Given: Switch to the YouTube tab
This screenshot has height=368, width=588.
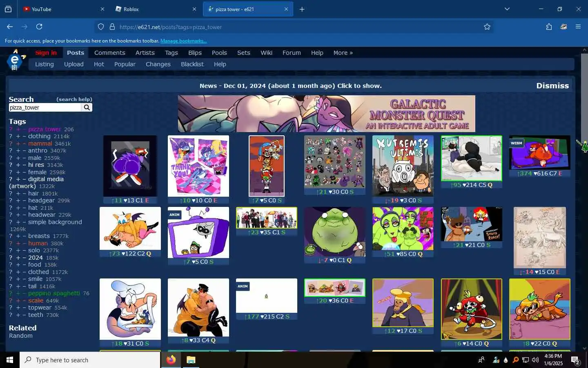Looking at the screenshot, I should [x=63, y=9].
